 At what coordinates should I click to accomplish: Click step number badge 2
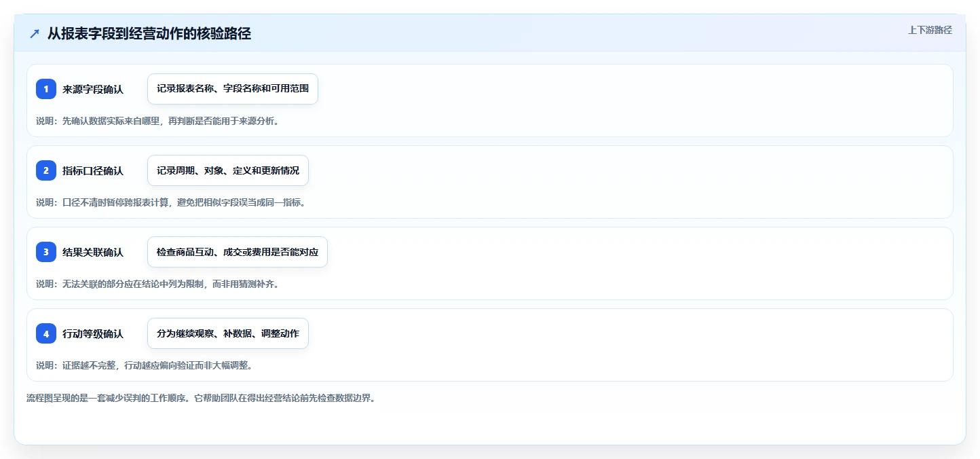coord(46,170)
